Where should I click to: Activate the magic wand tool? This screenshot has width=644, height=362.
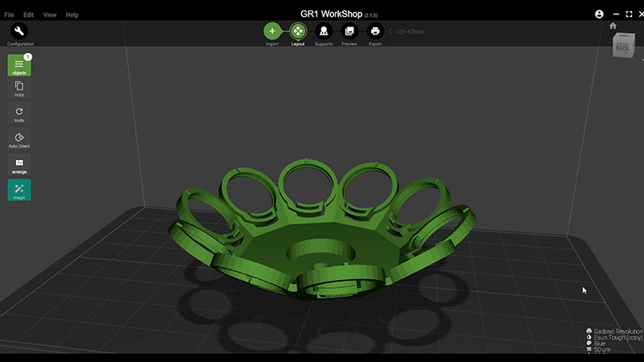19,189
